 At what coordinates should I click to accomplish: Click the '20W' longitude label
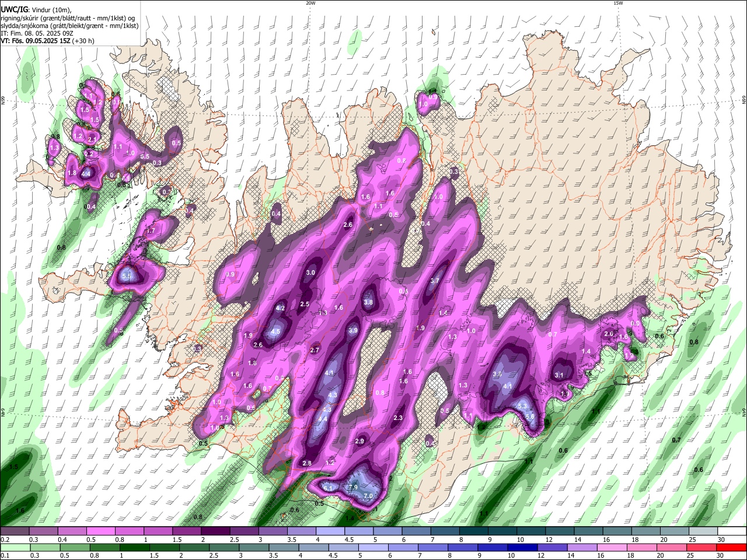(310, 3)
